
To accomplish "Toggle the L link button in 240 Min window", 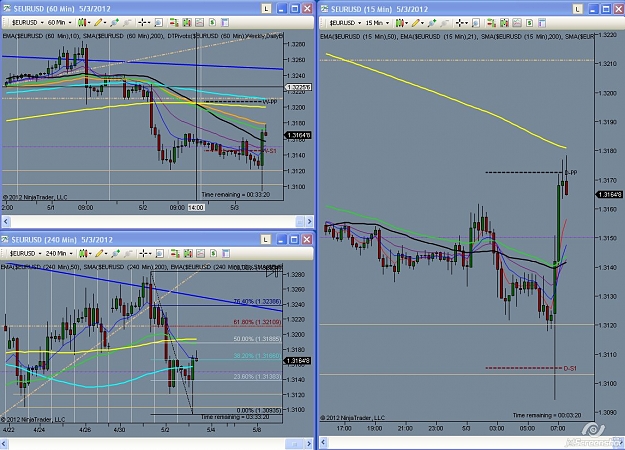I will tap(265, 239).
